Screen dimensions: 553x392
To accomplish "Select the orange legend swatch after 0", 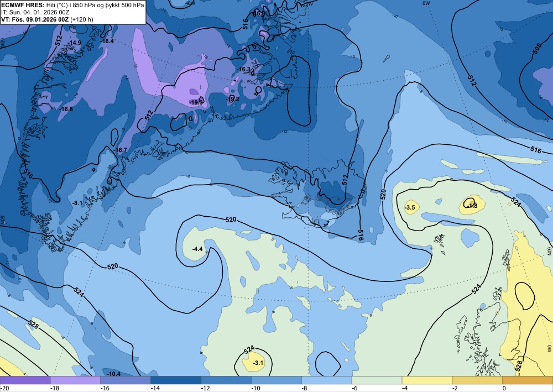I will click(x=528, y=380).
